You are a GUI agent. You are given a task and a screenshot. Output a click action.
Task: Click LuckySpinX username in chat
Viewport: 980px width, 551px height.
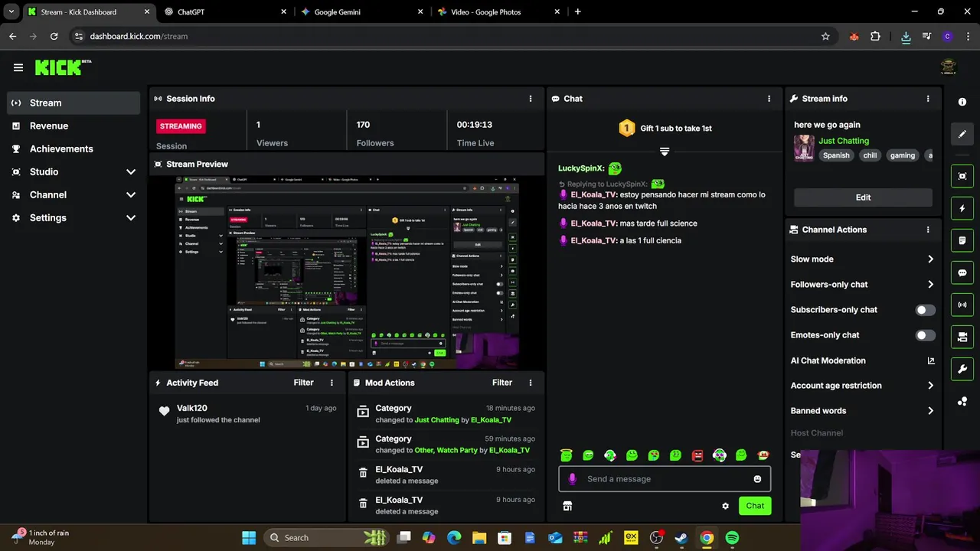(x=581, y=168)
